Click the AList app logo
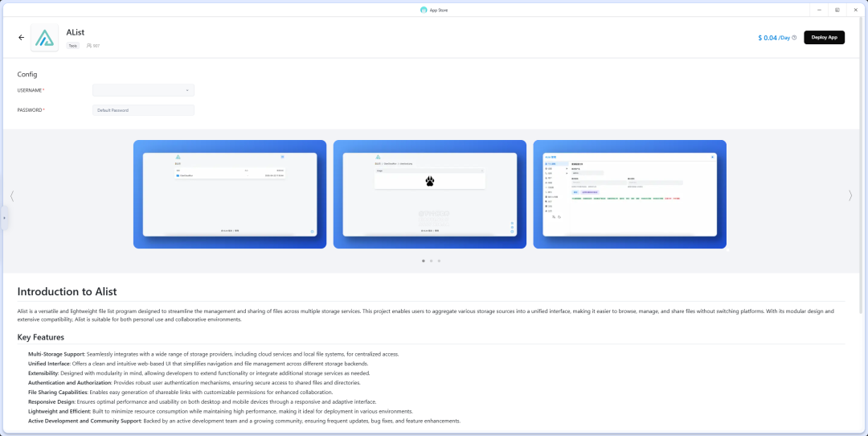868x436 pixels. click(44, 38)
